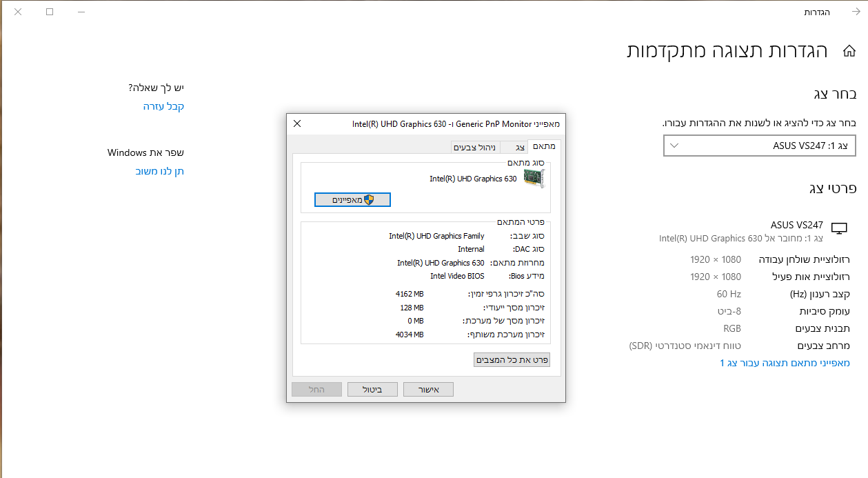The image size is (868, 478).
Task: Maximize the Settings window
Action: click(x=50, y=12)
